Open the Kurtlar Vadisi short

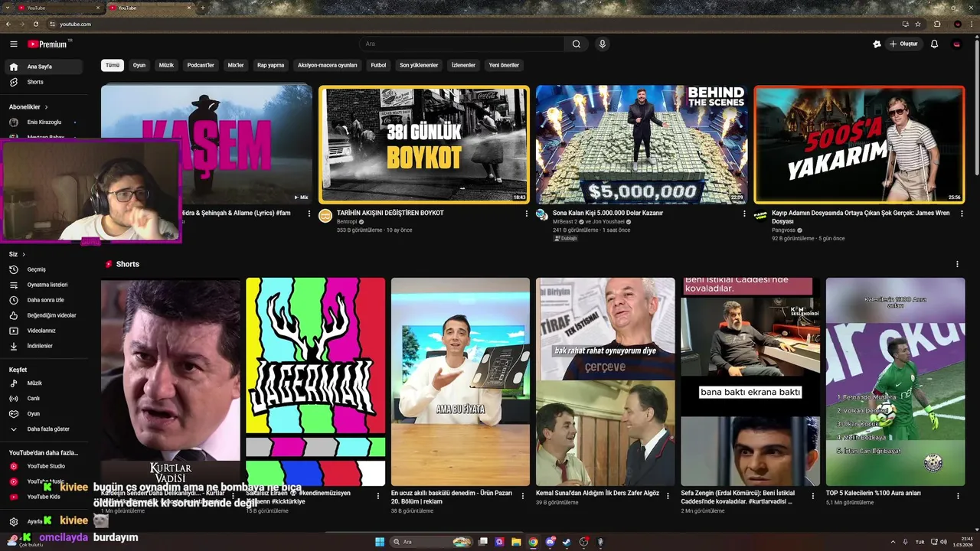point(171,381)
